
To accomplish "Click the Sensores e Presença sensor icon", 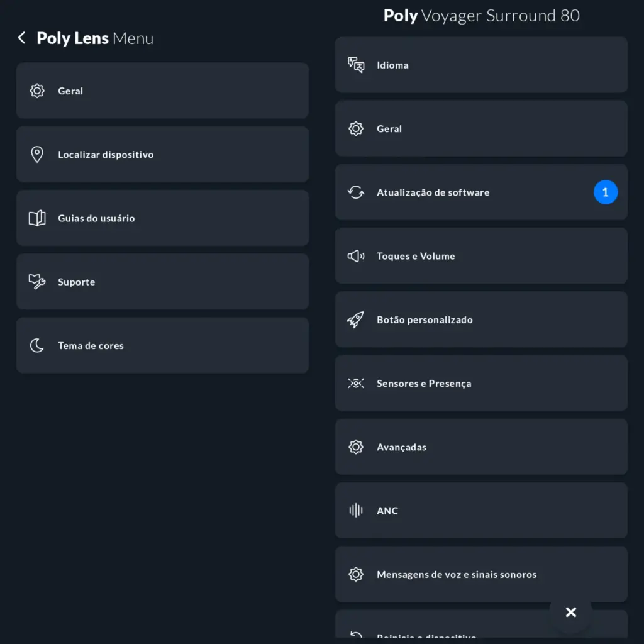I will (x=356, y=383).
